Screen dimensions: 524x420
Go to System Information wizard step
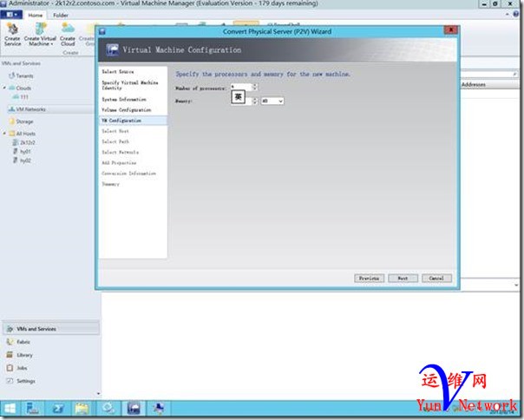point(124,99)
